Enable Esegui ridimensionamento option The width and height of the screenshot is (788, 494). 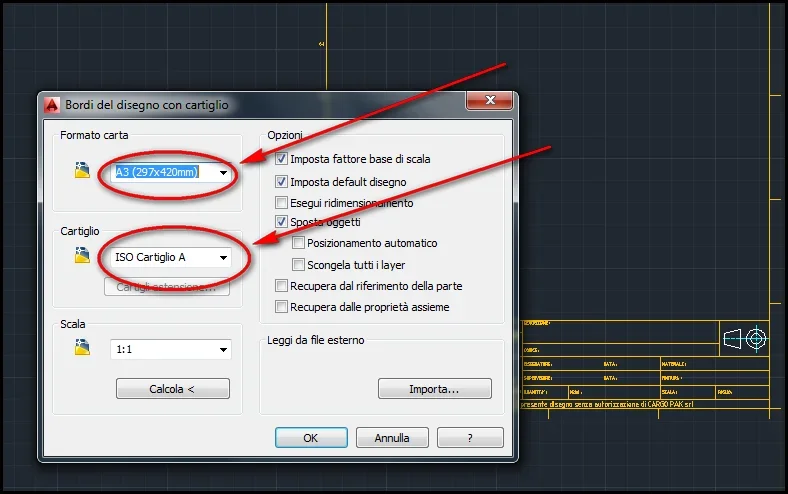click(x=281, y=203)
